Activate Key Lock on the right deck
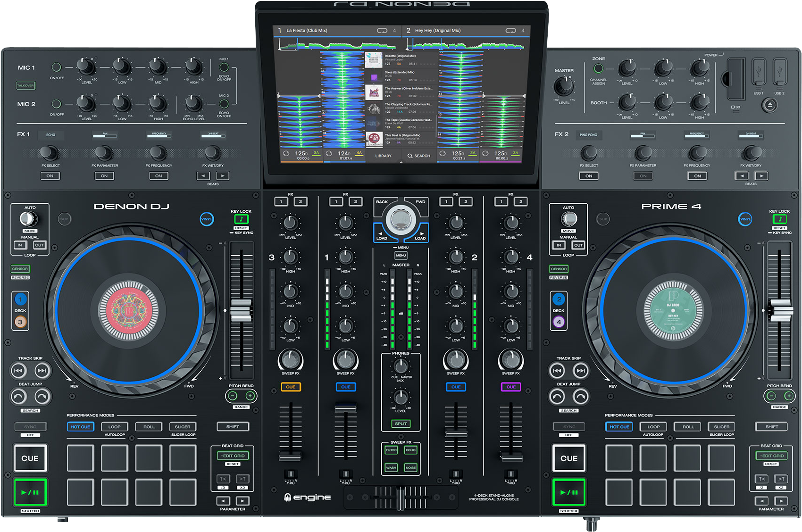The height and width of the screenshot is (532, 802). point(780,218)
